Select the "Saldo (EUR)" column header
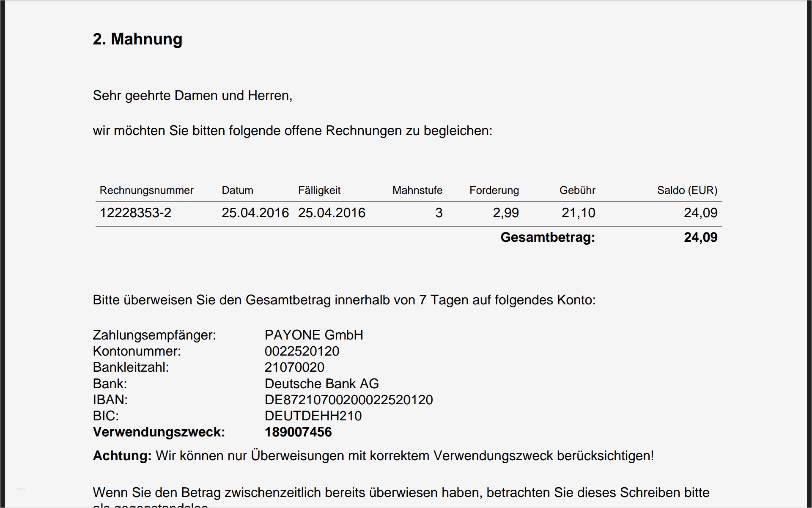 tap(687, 190)
